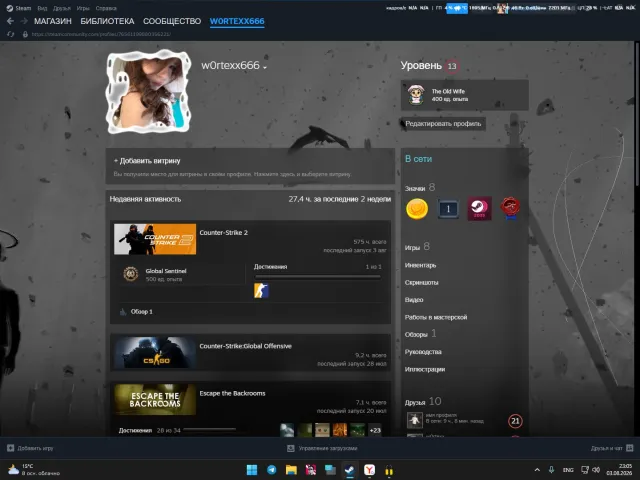Open the Иллюстрации link
Image resolution: width=640 pixels, height=480 pixels.
[425, 369]
